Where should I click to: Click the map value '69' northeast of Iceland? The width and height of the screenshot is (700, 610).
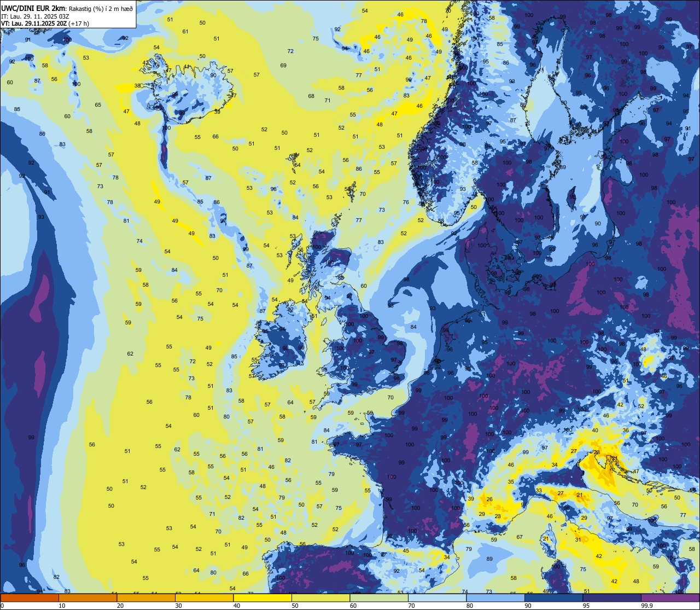(x=283, y=66)
